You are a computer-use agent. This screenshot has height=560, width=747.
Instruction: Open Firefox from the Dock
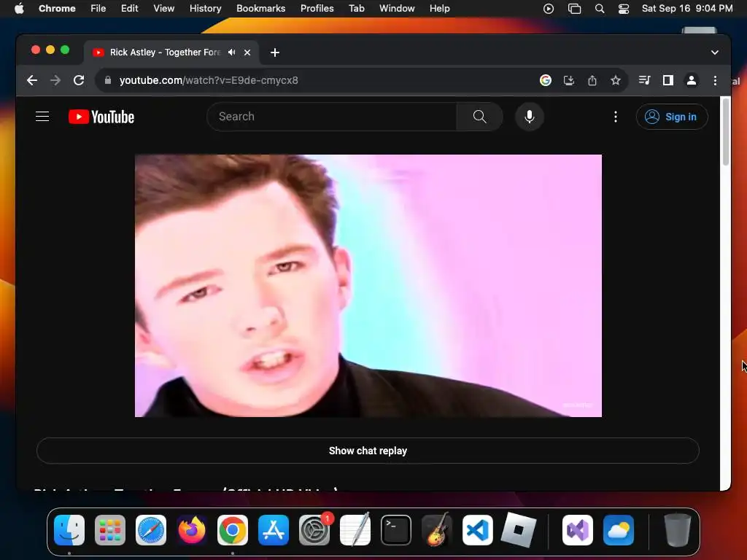(192, 530)
